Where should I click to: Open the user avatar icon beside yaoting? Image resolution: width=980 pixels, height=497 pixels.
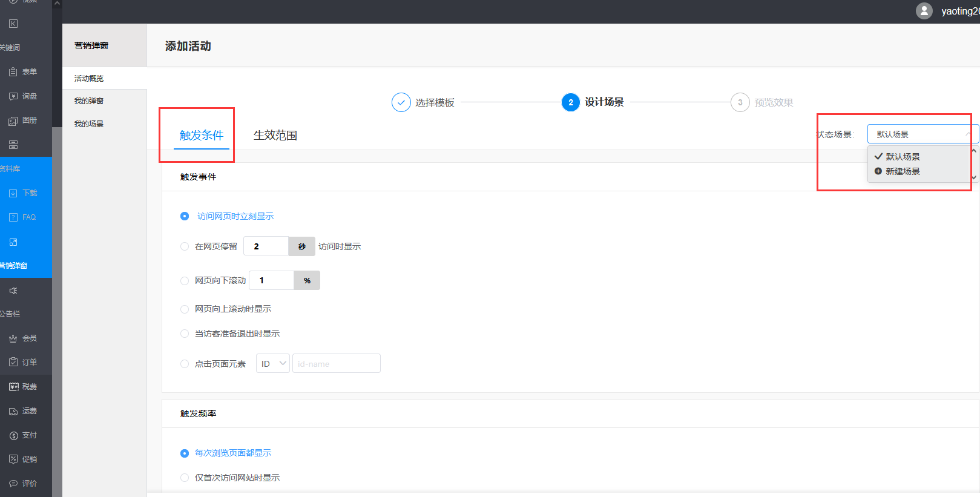pos(924,11)
